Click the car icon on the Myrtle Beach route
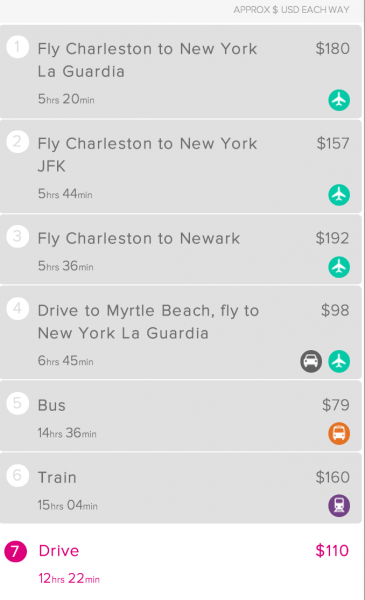This screenshot has width=365, height=600. point(311,361)
